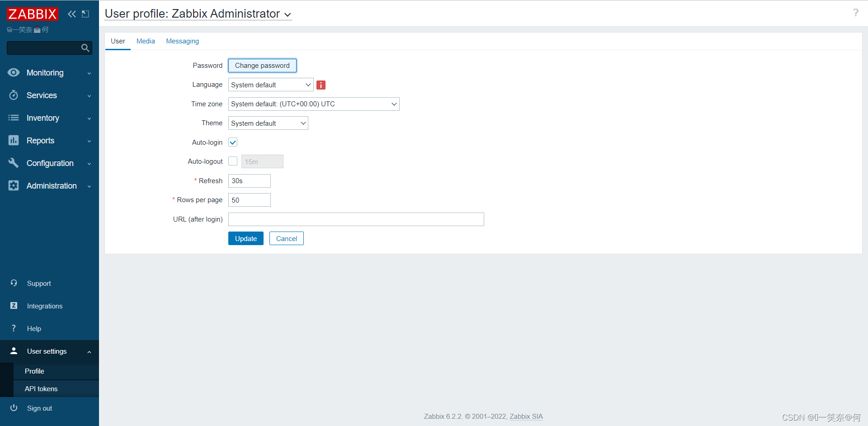This screenshot has height=426, width=868.
Task: Click the Integrations Z icon
Action: coord(14,306)
